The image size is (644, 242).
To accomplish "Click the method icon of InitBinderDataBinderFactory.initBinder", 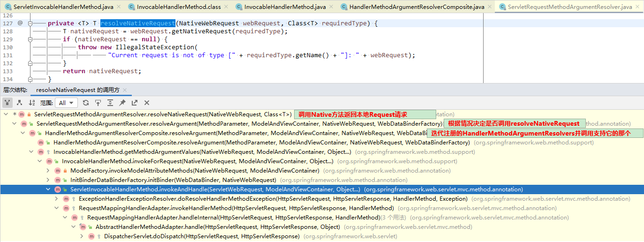I will click(57, 180).
